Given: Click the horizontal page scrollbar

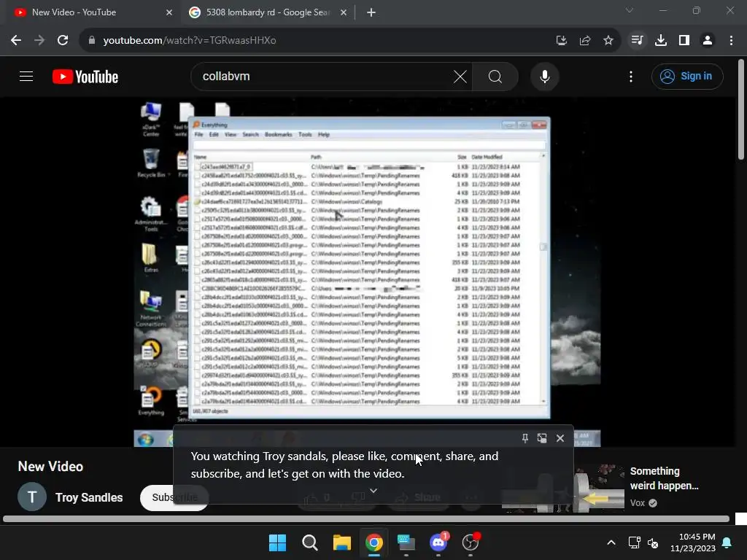Looking at the screenshot, I should tap(366, 519).
